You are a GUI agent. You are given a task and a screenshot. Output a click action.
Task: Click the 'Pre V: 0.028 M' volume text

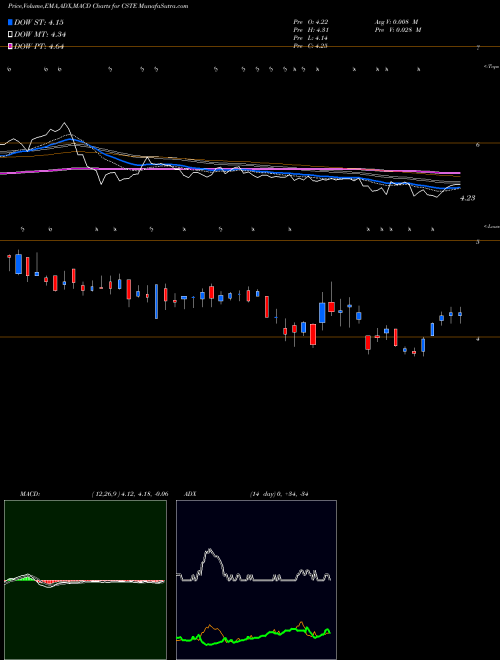[x=398, y=30]
